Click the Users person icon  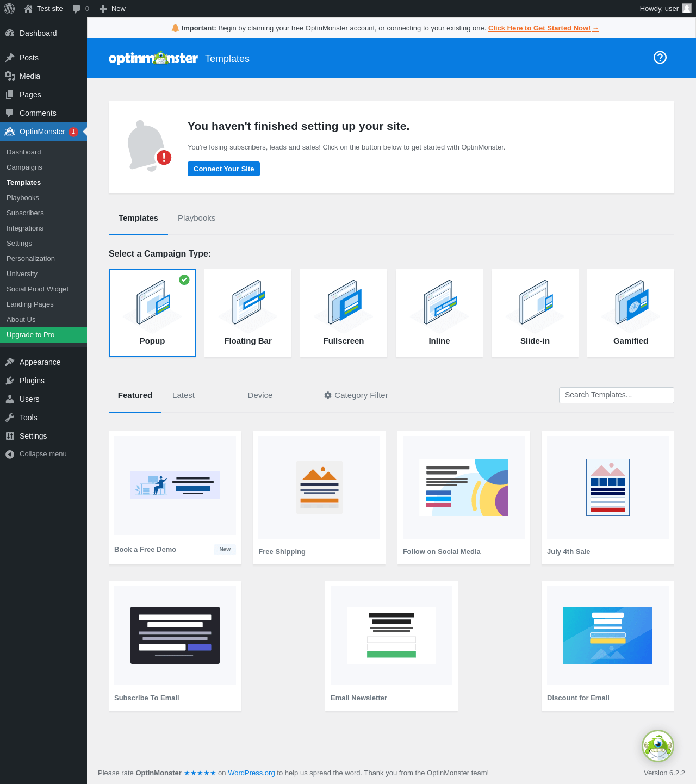click(x=10, y=399)
